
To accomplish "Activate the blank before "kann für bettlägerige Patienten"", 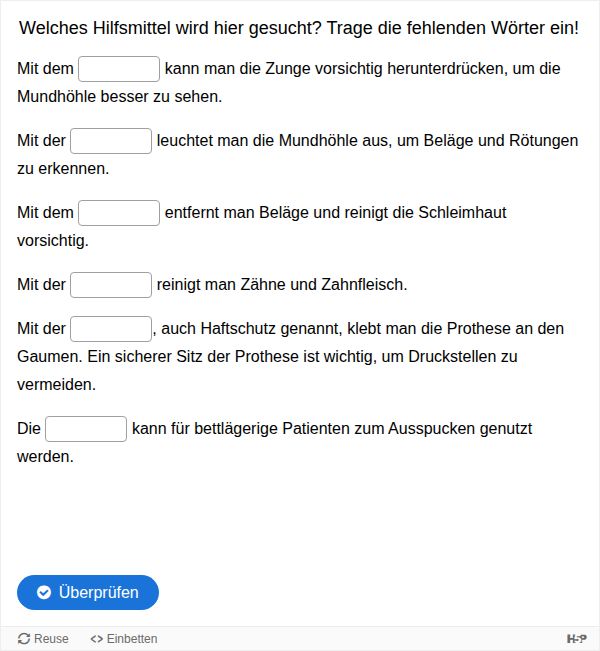I will (86, 429).
